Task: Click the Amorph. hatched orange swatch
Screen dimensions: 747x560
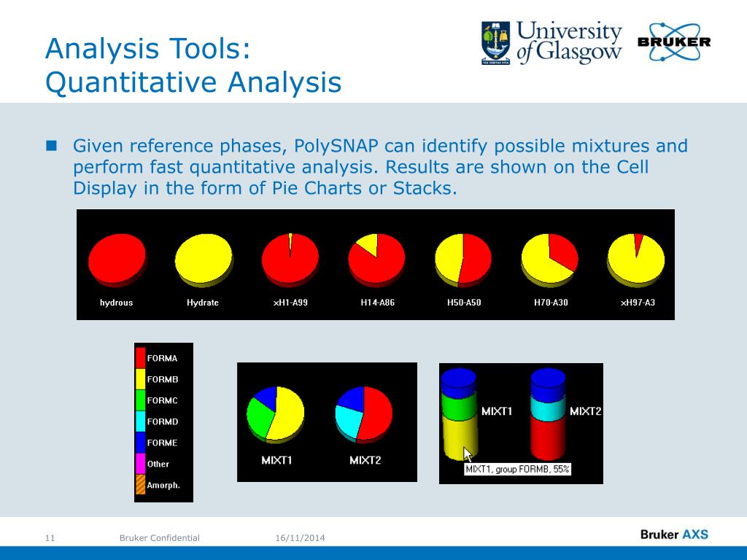Action: coord(141,484)
